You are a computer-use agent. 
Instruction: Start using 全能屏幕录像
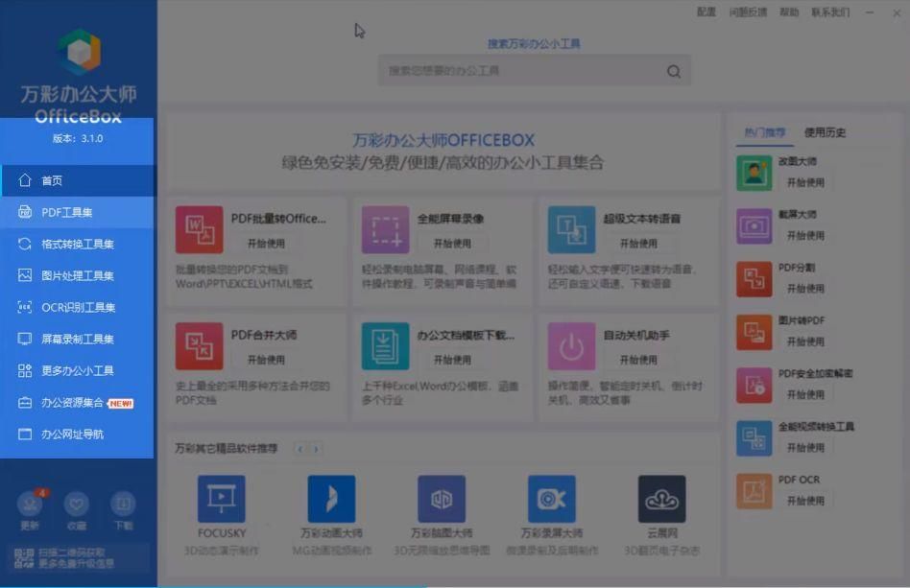(453, 244)
